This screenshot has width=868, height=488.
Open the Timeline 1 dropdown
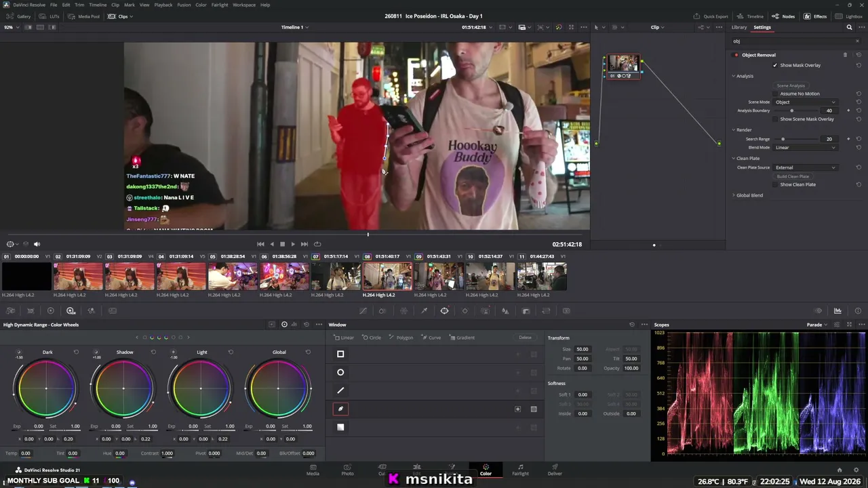295,27
